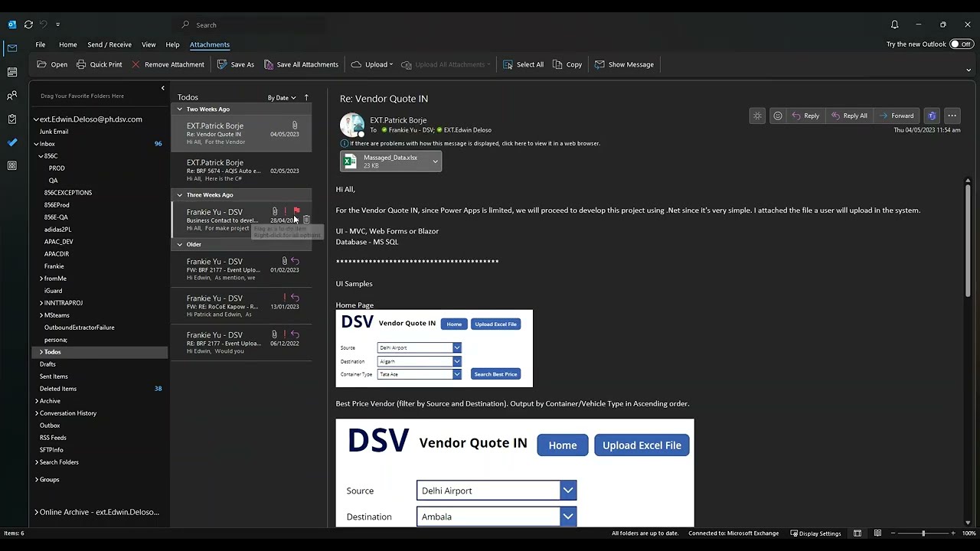The width and height of the screenshot is (980, 551).
Task: Expand the ribbon options chevron
Action: [969, 70]
